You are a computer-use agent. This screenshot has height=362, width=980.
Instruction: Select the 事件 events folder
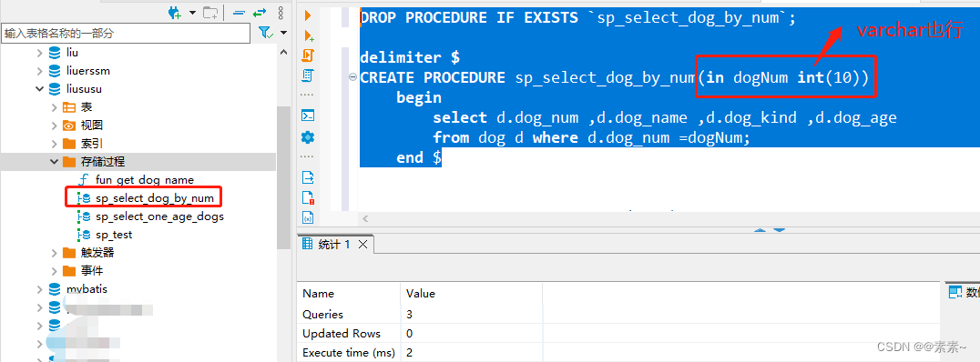click(91, 271)
